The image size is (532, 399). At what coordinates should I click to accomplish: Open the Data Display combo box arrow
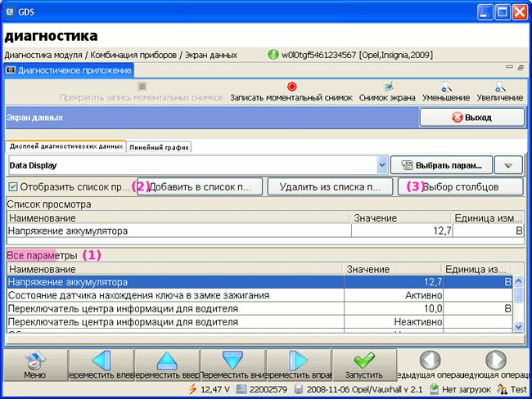tap(382, 165)
